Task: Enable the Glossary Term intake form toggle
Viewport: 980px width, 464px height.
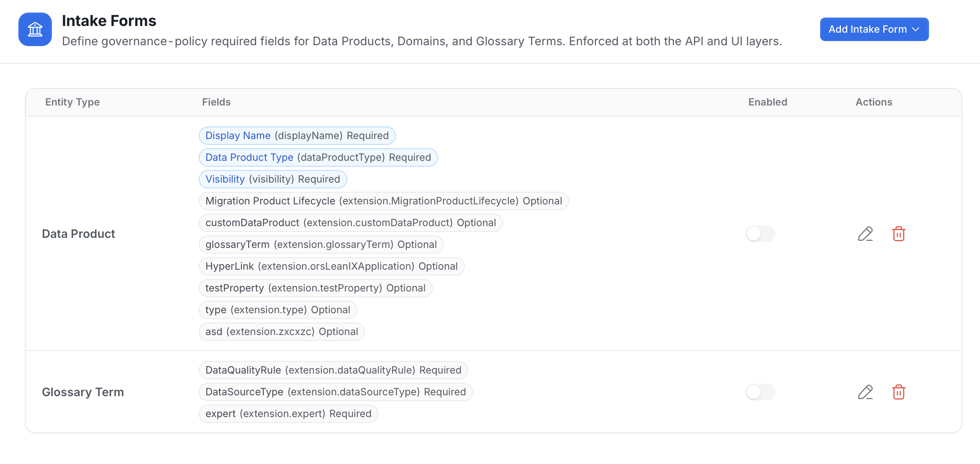Action: pyautogui.click(x=760, y=392)
